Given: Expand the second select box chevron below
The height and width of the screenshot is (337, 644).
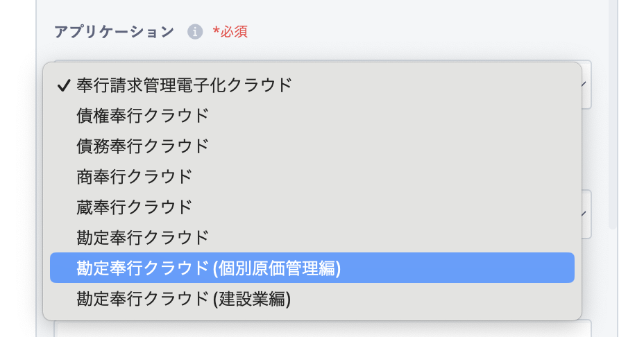Looking at the screenshot, I should tap(584, 214).
